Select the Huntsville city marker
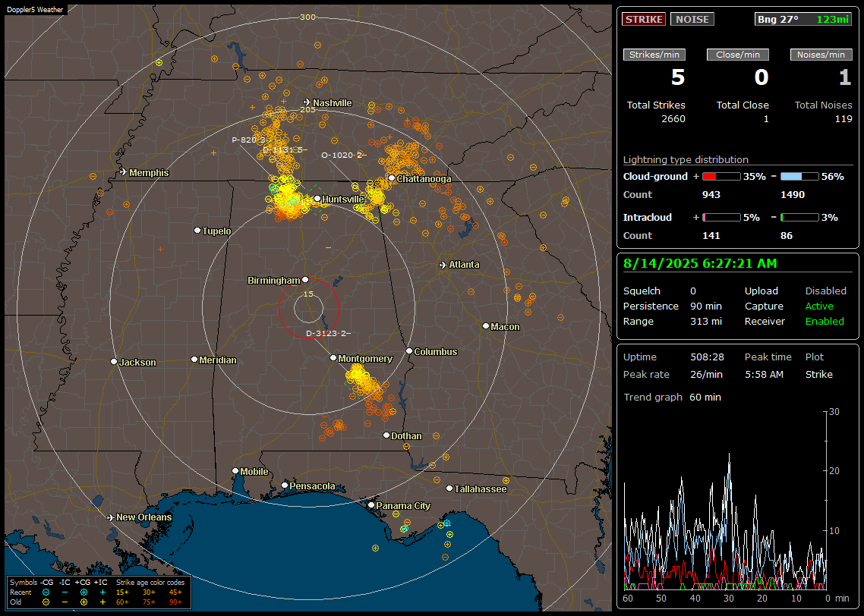The width and height of the screenshot is (864, 616). pyautogui.click(x=317, y=199)
